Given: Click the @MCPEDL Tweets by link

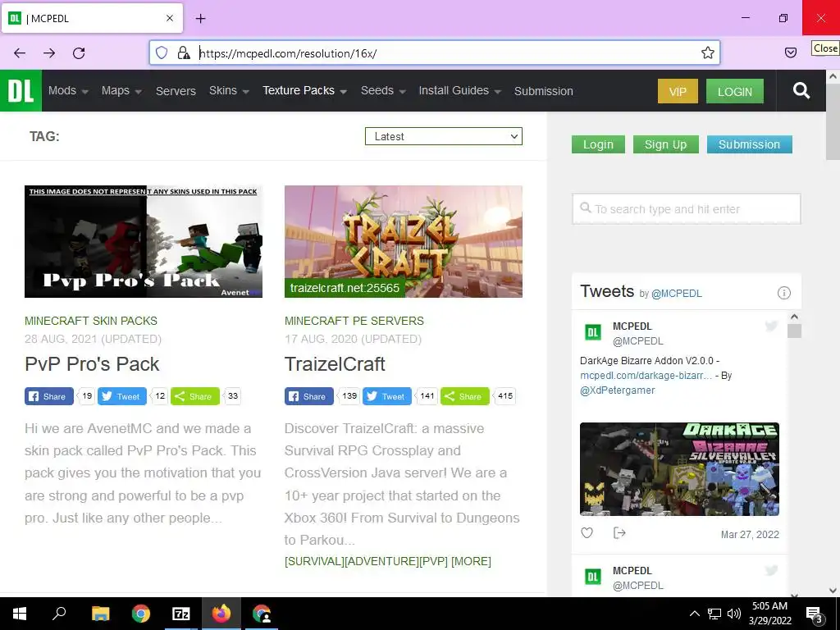Looking at the screenshot, I should pyautogui.click(x=676, y=294).
